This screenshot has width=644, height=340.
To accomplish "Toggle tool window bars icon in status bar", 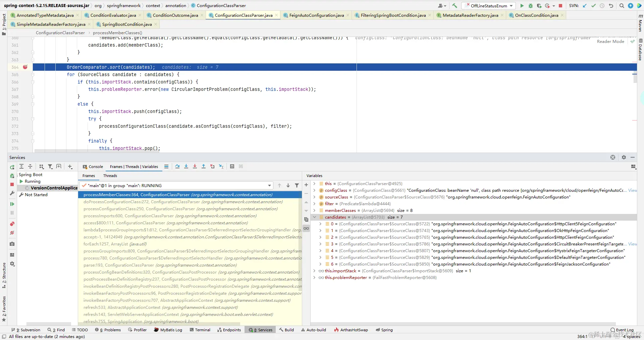I will 4,337.
